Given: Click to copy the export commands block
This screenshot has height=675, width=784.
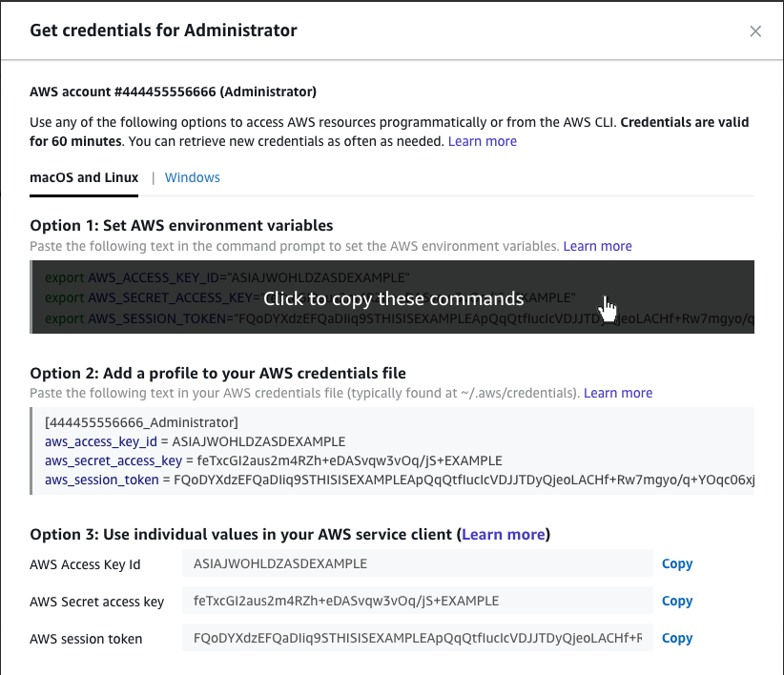Looking at the screenshot, I should tap(395, 297).
